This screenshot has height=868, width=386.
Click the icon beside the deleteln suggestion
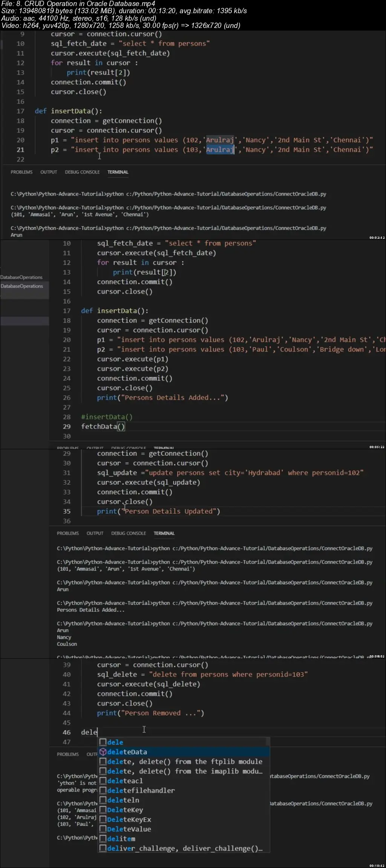click(103, 800)
